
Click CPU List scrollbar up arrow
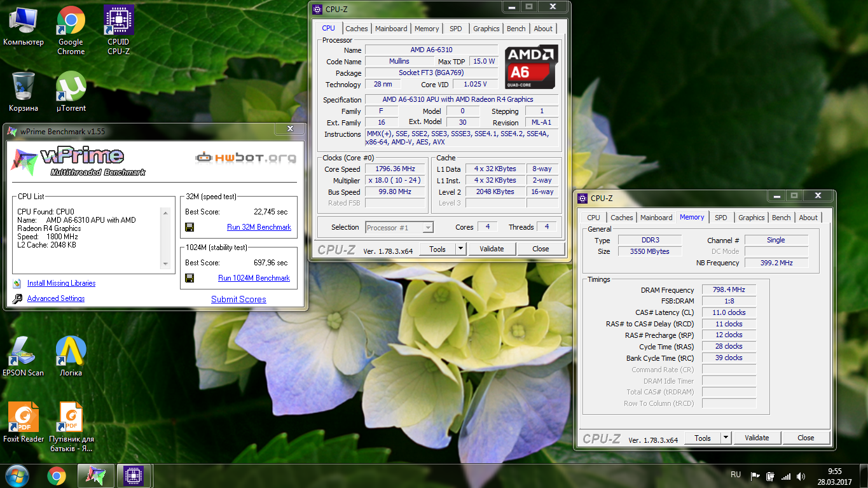166,213
